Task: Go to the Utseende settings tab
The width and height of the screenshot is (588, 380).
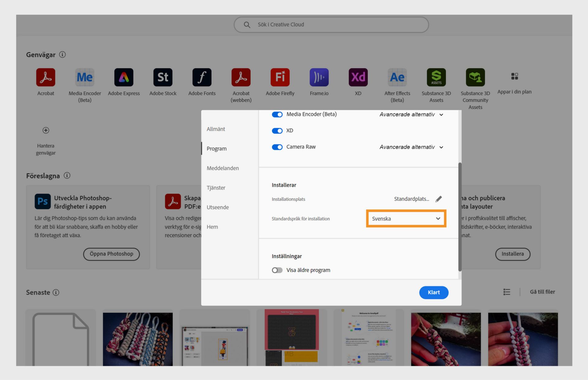Action: (x=217, y=207)
